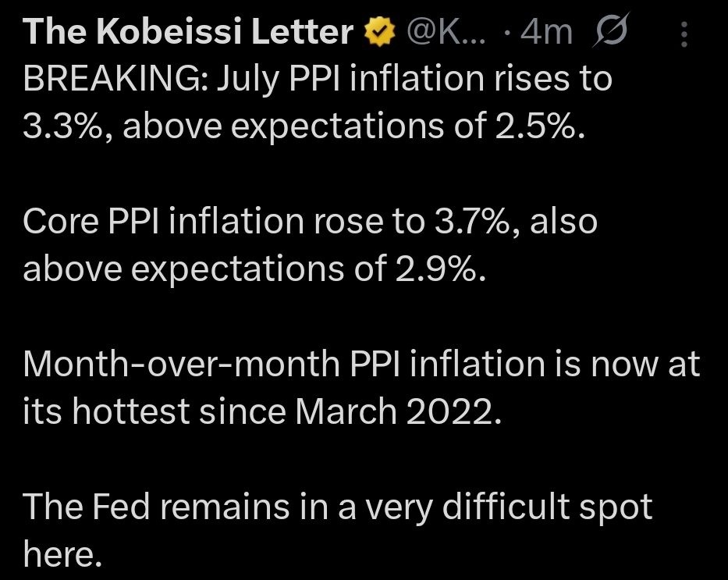
Task: Click the gold verified badge
Action: (380, 33)
